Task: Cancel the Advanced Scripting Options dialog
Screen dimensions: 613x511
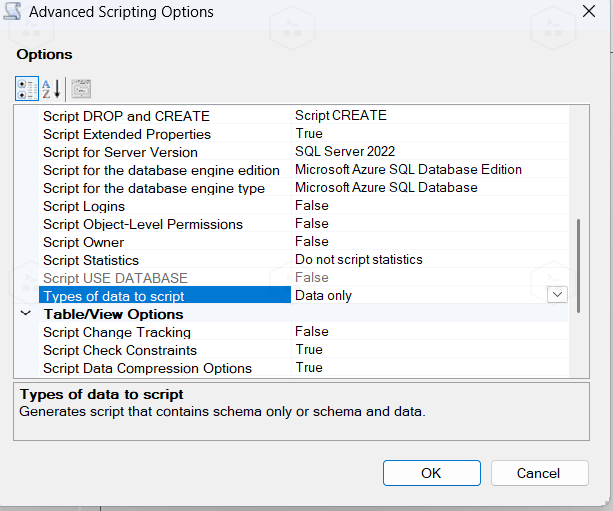Action: [538, 473]
